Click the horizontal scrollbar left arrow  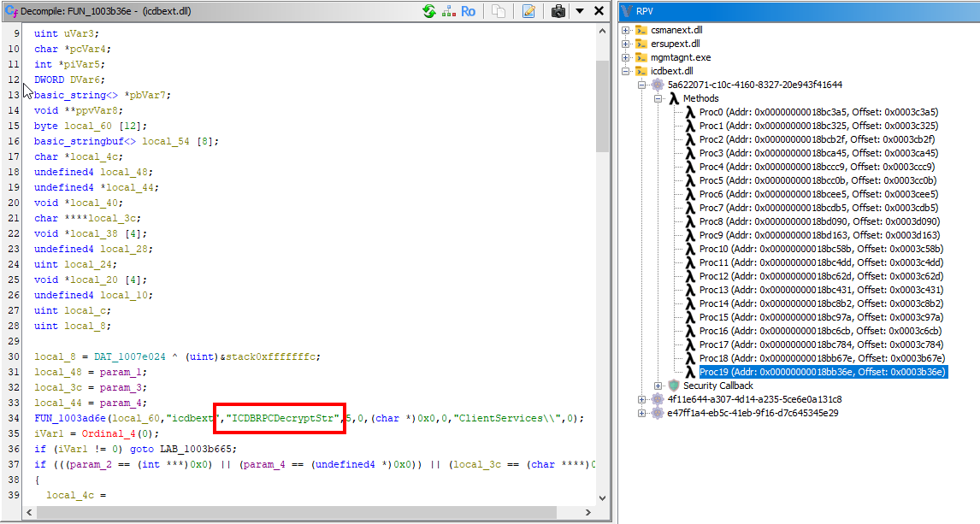[x=29, y=512]
